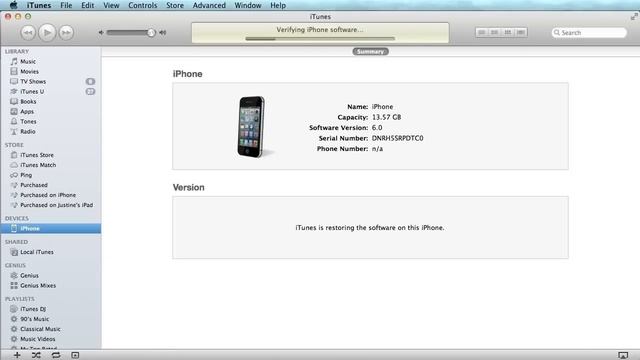Select Tones in the library
Viewport: 640px width, 360px height.
28,121
